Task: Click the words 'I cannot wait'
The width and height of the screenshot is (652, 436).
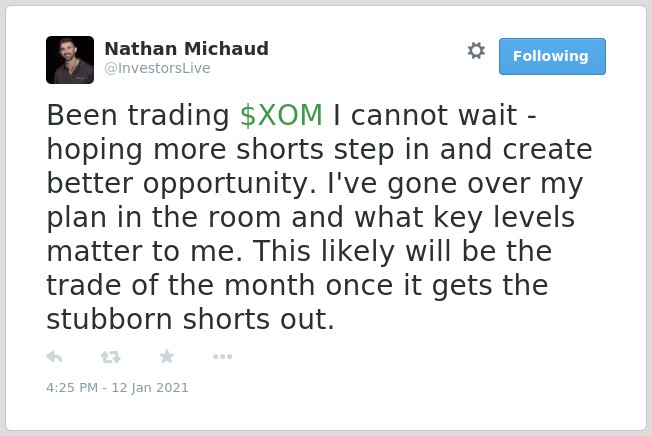Action: coord(425,115)
